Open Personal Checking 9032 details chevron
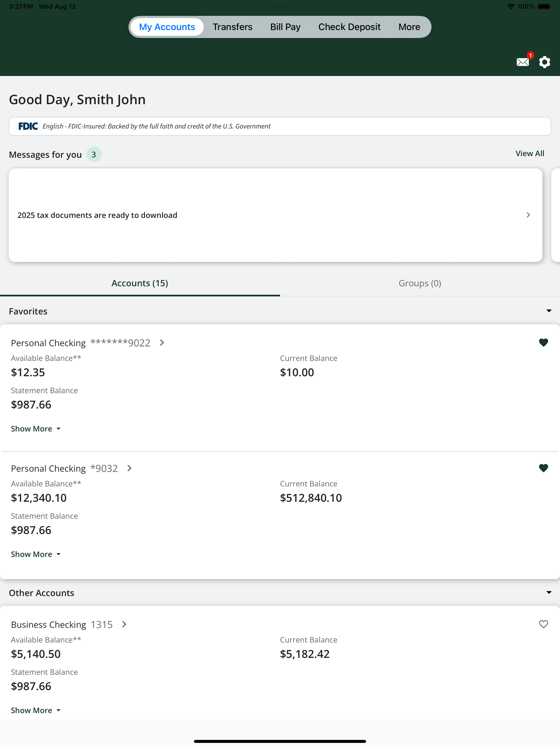 pos(129,468)
